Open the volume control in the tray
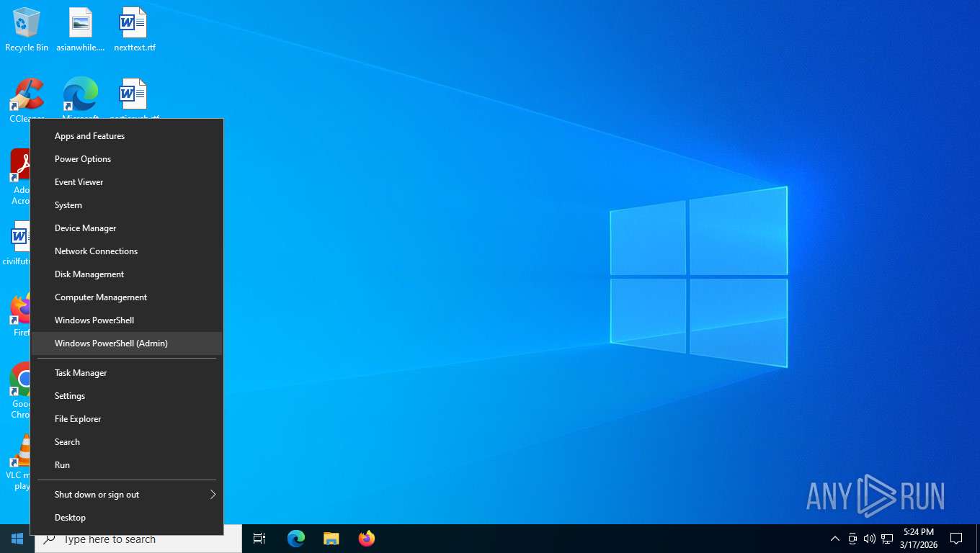 [870, 539]
